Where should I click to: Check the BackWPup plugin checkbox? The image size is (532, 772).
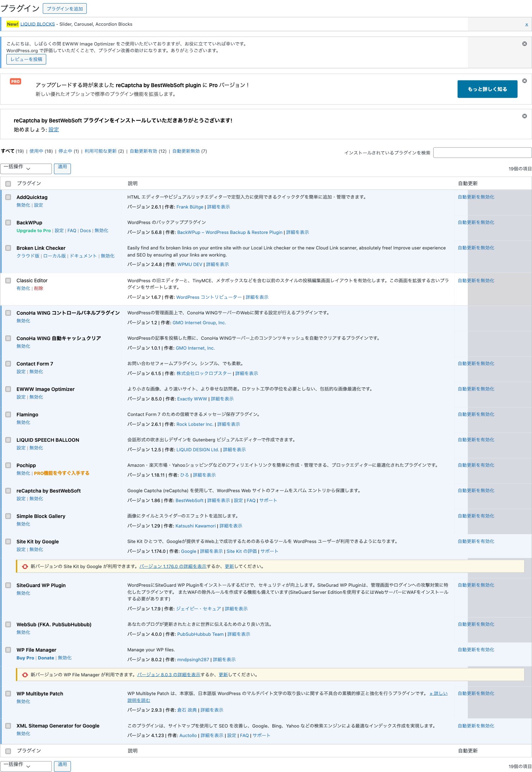point(8,223)
